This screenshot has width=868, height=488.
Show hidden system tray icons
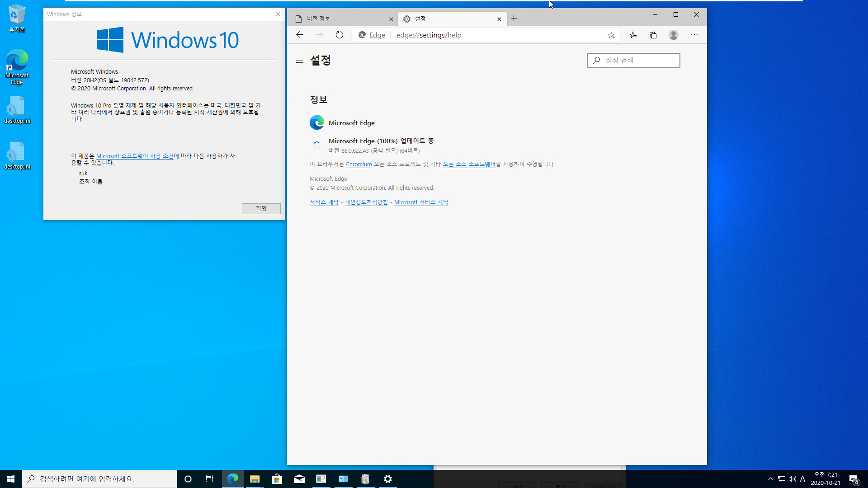pyautogui.click(x=771, y=479)
